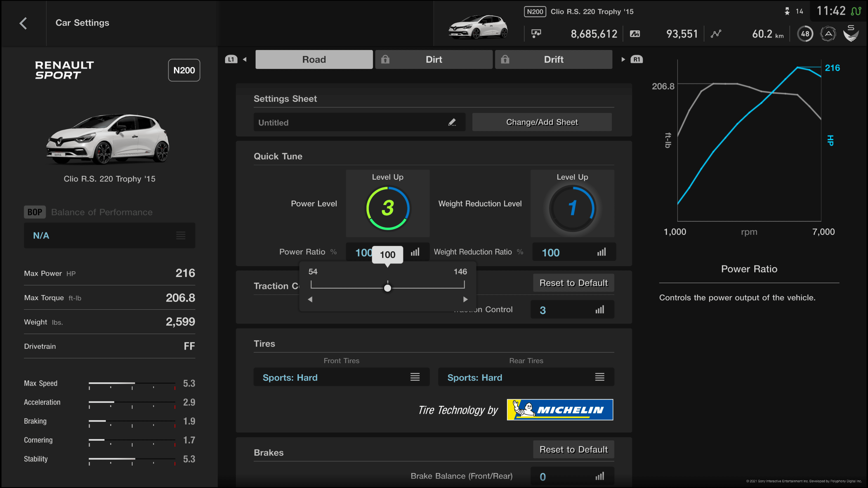Click the star notifications icon showing 14

pyautogui.click(x=787, y=12)
